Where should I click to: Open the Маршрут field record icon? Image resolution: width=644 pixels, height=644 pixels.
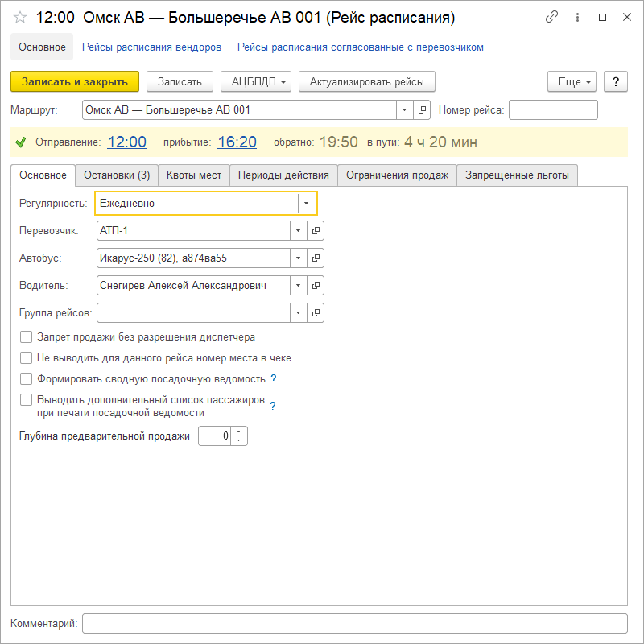pos(423,109)
